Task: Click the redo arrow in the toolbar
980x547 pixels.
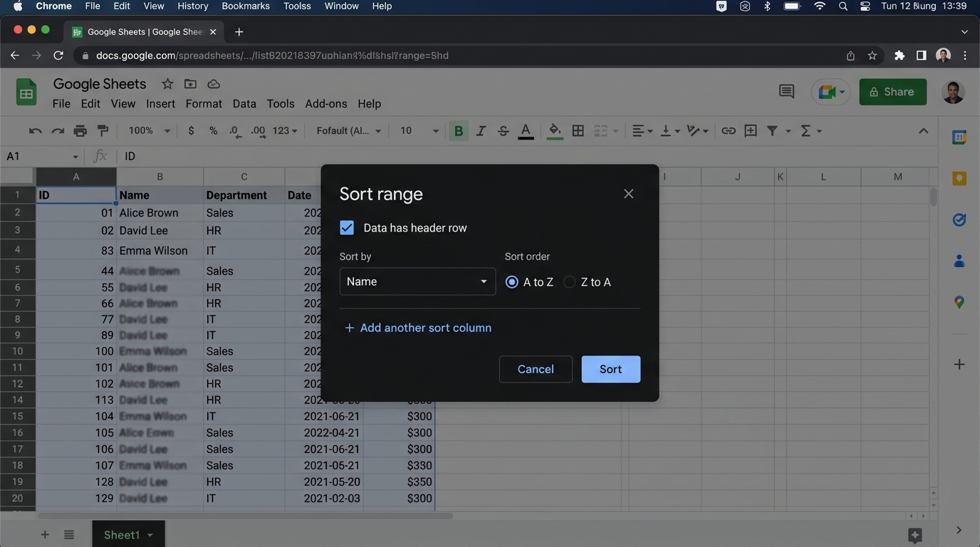Action: 58,131
